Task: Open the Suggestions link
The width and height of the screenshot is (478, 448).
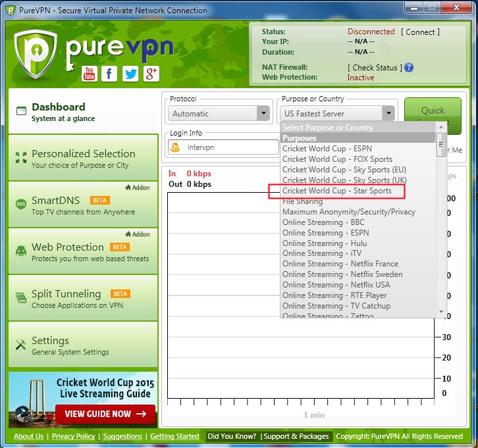Action: (122, 436)
